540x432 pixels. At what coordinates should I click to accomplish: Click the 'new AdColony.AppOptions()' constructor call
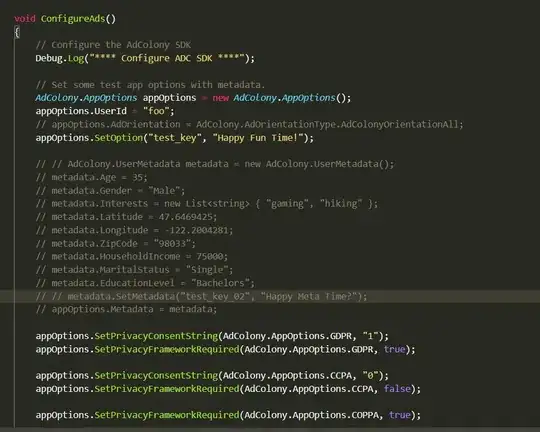pyautogui.click(x=282, y=98)
